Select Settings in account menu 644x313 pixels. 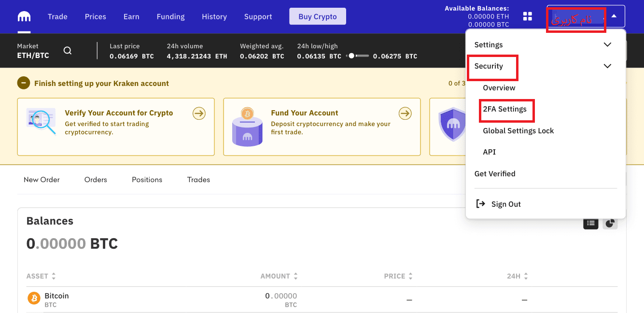tap(489, 45)
